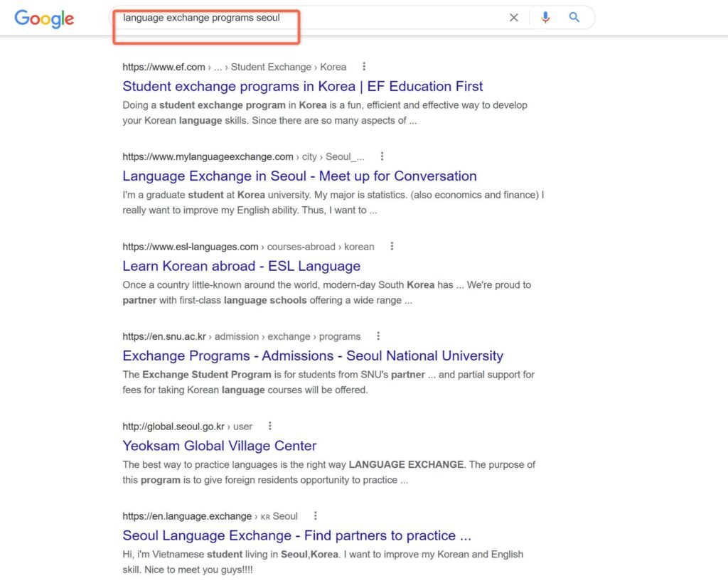This screenshot has height=588, width=728.
Task: Open three-dot menu beside en.language.exchange result
Action: [x=316, y=516]
